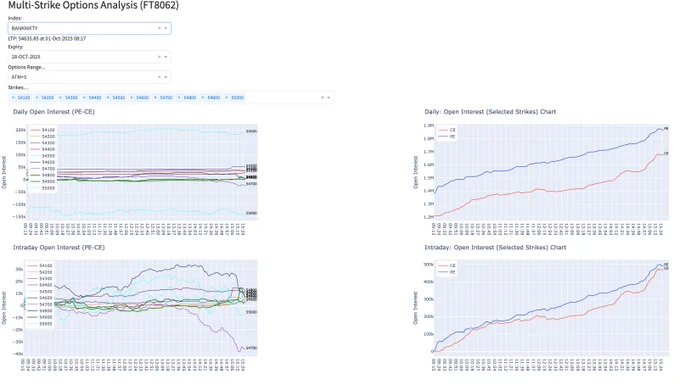Screen dimensions: 680x385
Task: Click the 28-OCT-2025 Expiry field
Action: pyautogui.click(x=89, y=57)
